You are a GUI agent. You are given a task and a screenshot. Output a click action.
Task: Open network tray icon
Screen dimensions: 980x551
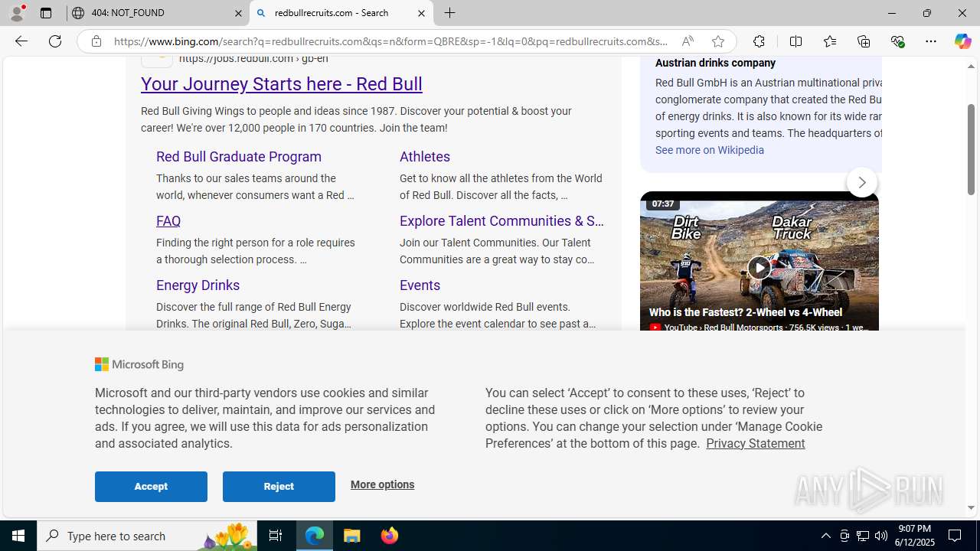point(863,536)
